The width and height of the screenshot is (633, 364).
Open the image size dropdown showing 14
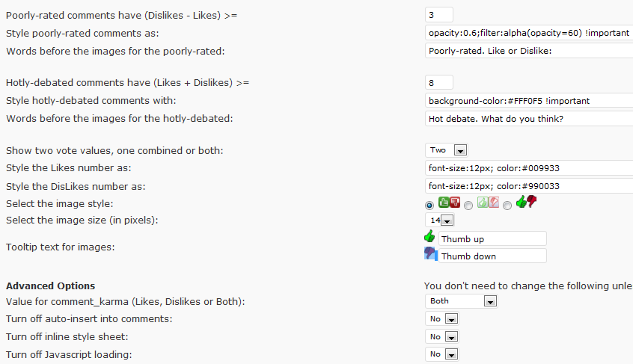pos(440,220)
